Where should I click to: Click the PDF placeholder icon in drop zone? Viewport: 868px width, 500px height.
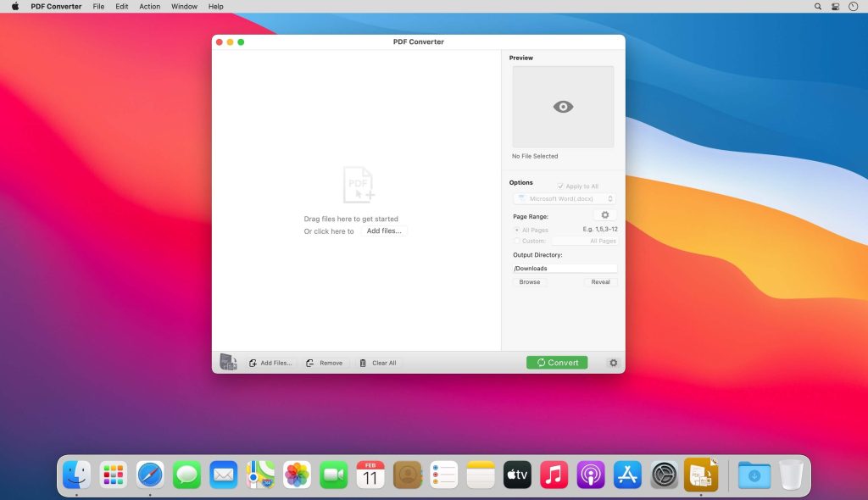tap(357, 183)
